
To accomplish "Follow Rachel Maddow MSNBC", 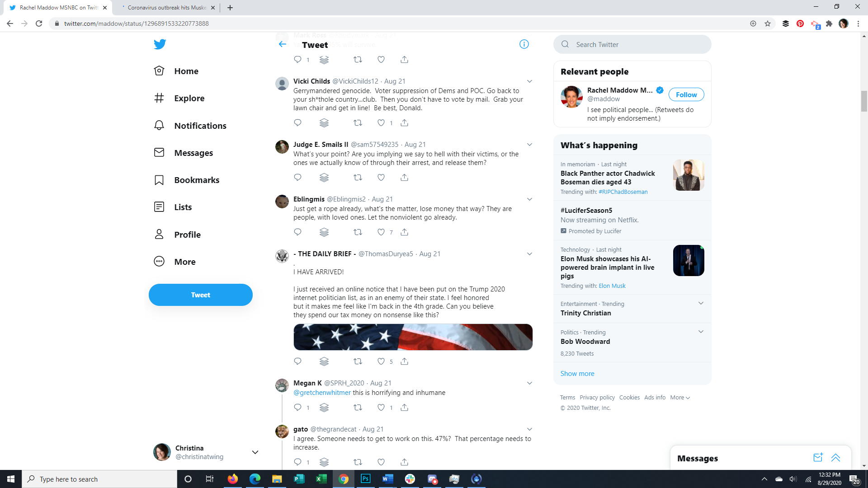I will tap(686, 94).
